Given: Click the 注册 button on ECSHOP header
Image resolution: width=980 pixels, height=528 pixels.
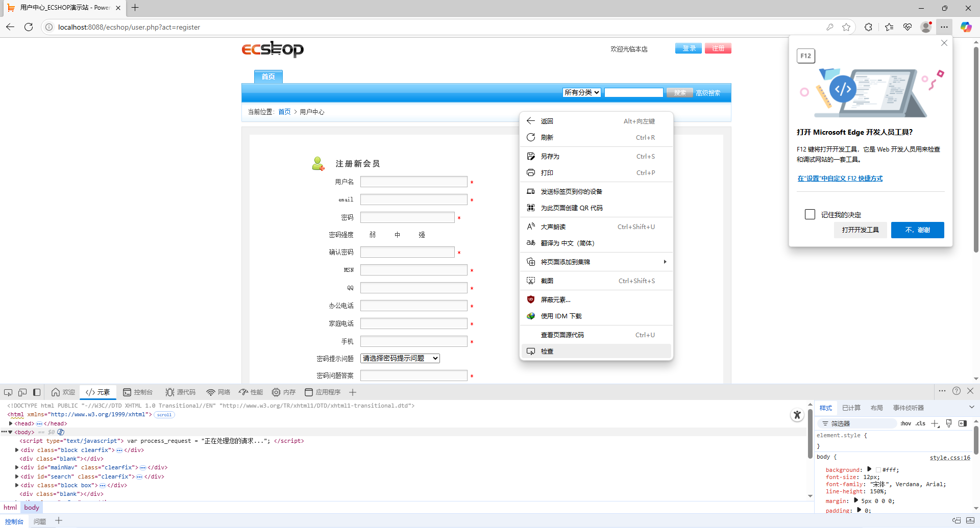Looking at the screenshot, I should [718, 48].
